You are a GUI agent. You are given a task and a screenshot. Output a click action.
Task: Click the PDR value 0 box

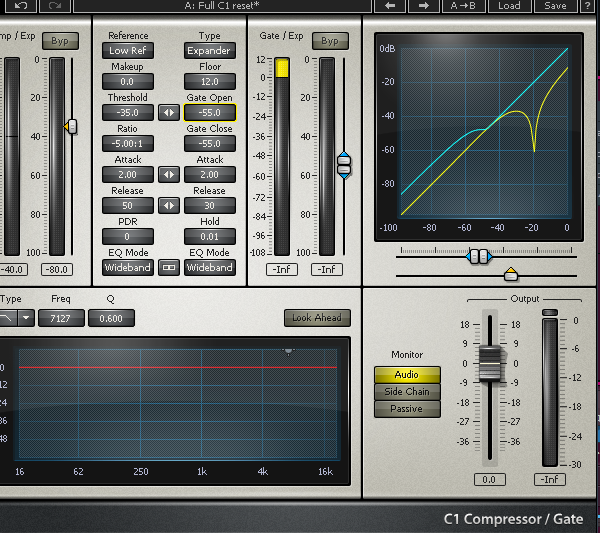click(x=128, y=236)
